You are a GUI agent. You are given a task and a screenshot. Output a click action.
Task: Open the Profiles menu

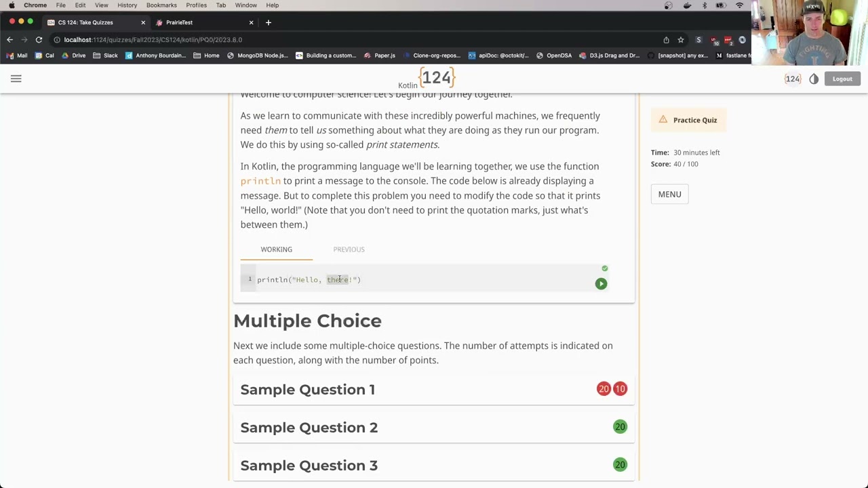coord(196,5)
